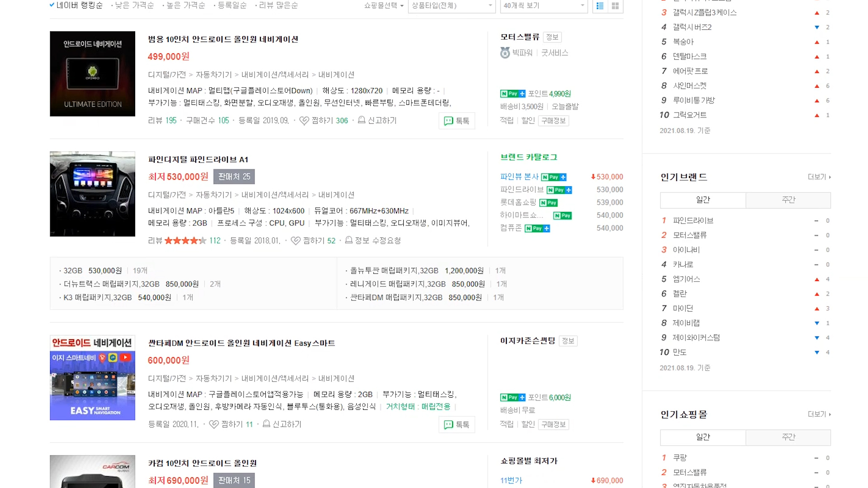Open 톡톡 chat for 모터스벨류 product
The image size is (868, 488).
point(457,121)
